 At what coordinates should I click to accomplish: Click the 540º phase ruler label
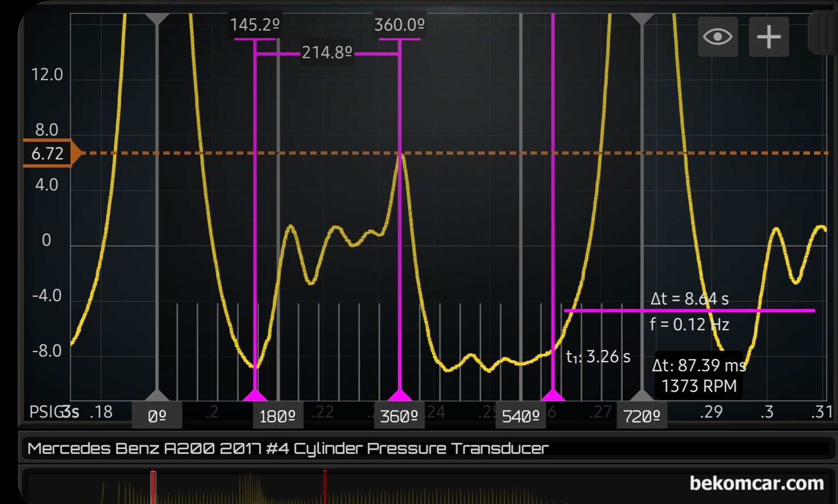click(x=520, y=417)
